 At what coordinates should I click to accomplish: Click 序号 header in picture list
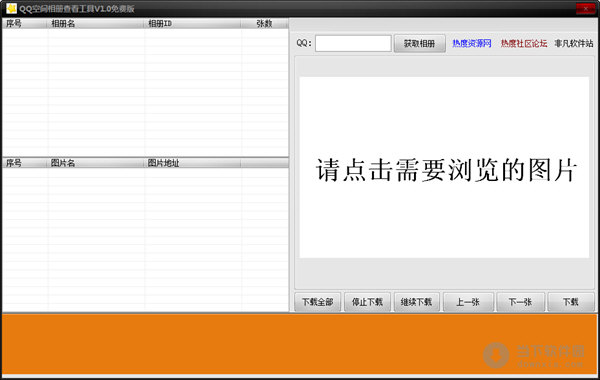click(x=25, y=163)
